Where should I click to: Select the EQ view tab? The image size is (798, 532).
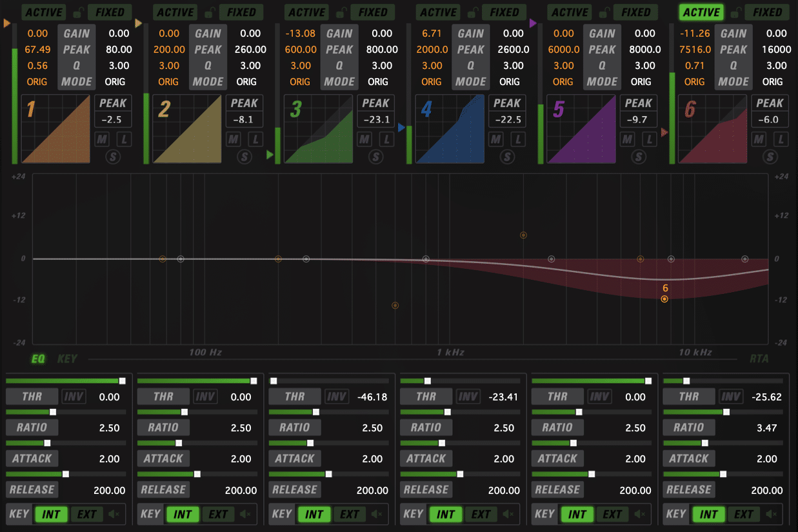pos(39,359)
